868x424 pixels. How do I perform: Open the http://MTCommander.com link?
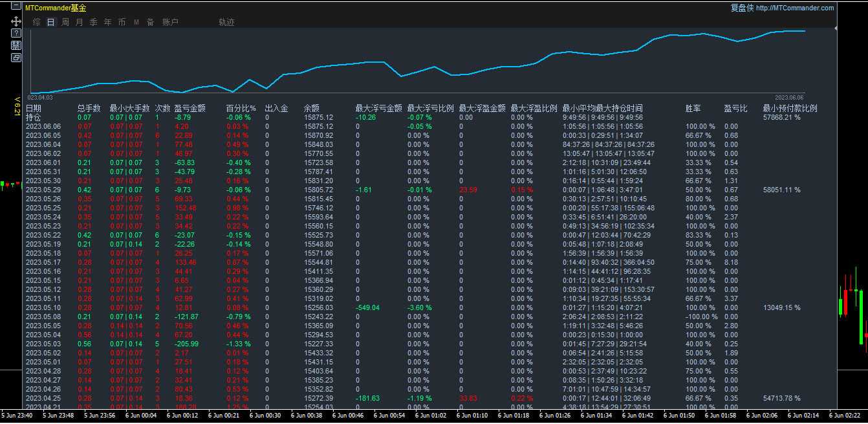point(795,8)
